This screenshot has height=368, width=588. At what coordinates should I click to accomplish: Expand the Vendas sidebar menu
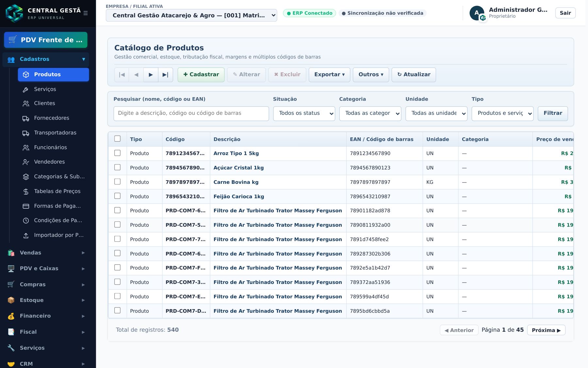pyautogui.click(x=46, y=253)
